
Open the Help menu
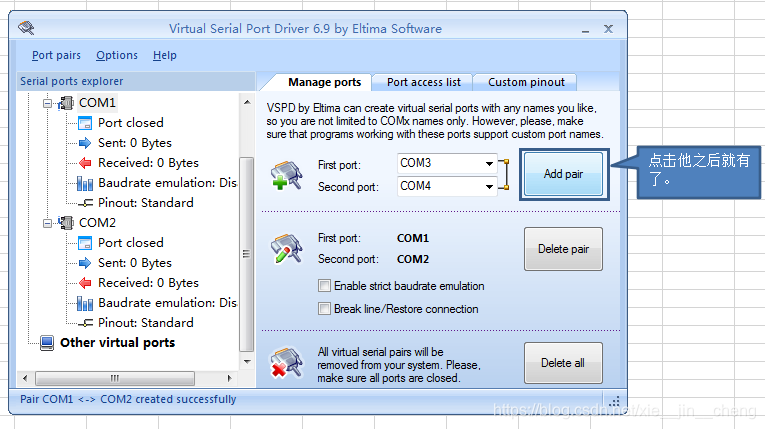(x=164, y=55)
